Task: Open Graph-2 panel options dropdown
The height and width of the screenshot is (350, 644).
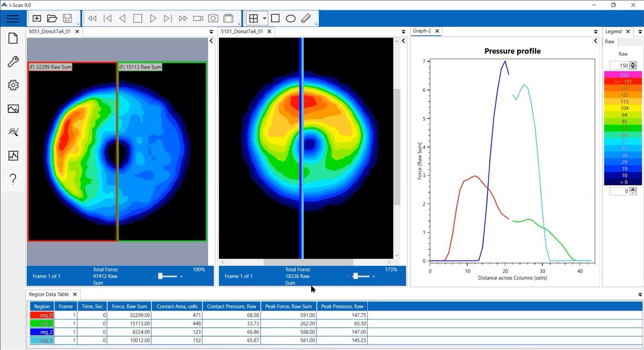Action: [596, 32]
